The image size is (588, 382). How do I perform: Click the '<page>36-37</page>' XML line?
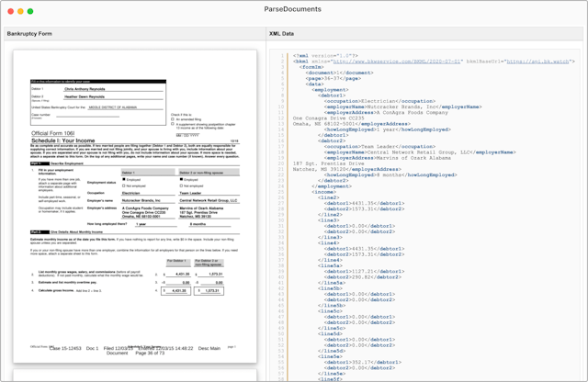334,78
